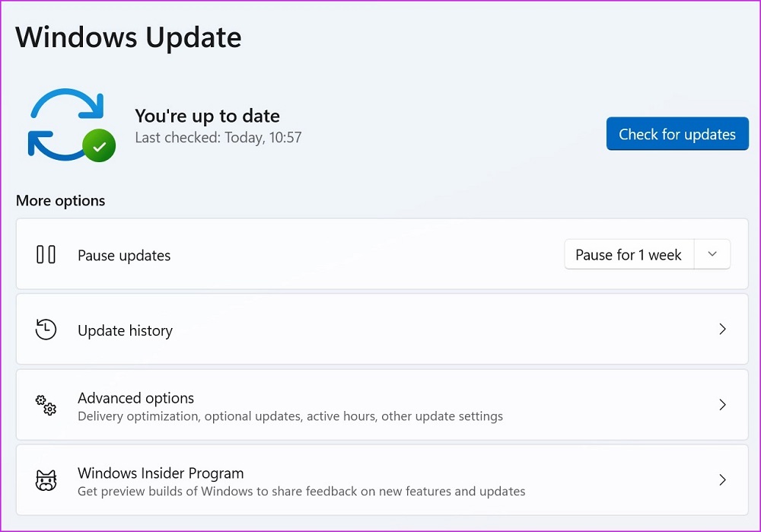
Task: Expand Windows Insider Program using its chevron
Action: pyautogui.click(x=722, y=480)
